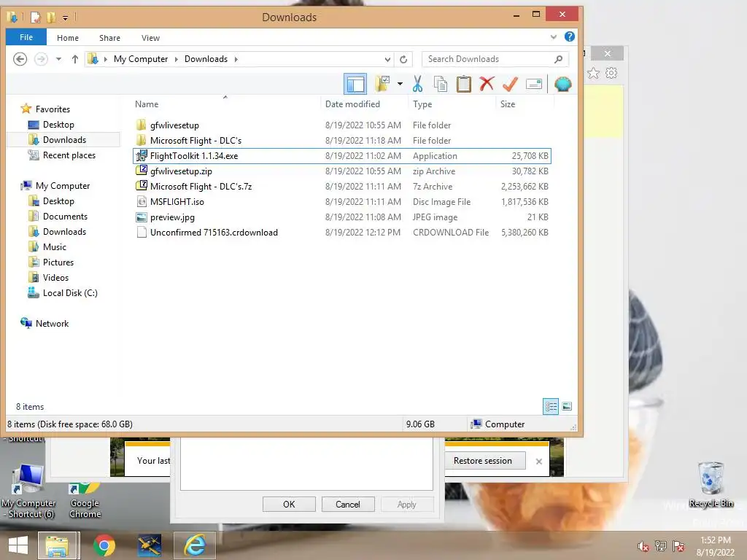Select the gfwlivesetup.zip file

[341, 171]
